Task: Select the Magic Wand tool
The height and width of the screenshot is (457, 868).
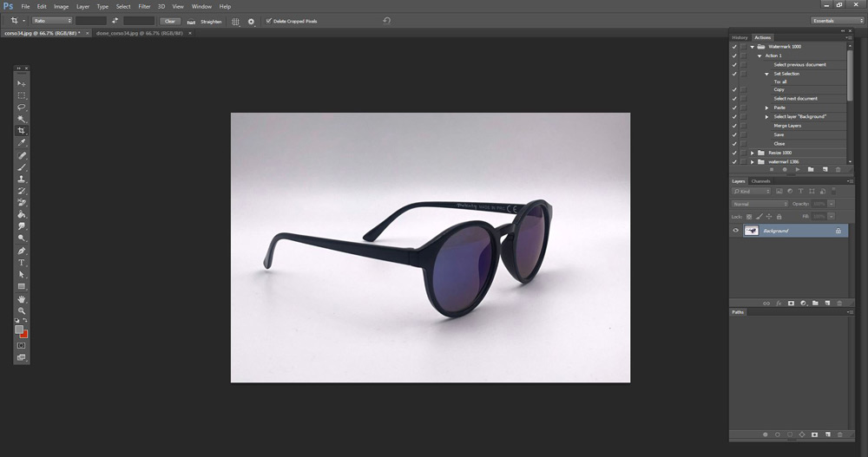Action: tap(22, 119)
